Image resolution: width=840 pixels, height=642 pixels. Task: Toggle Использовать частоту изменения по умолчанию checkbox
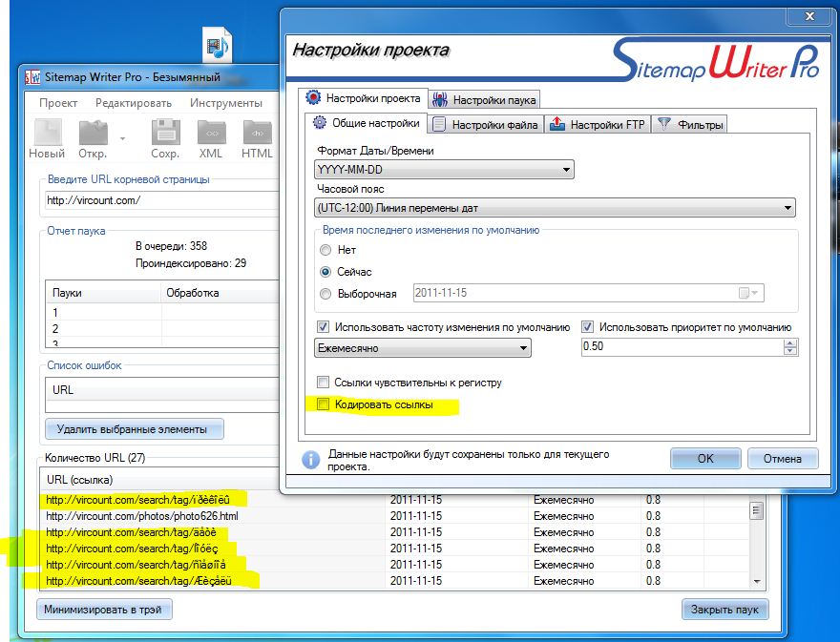point(323,326)
